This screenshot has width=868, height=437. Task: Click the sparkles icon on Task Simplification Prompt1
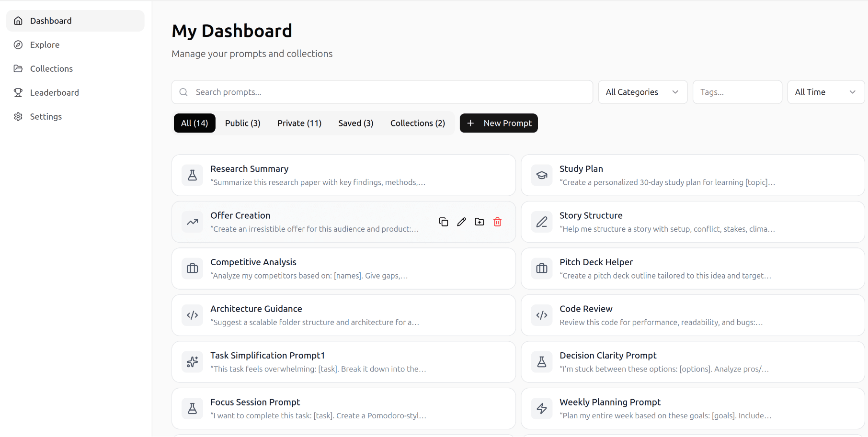point(192,362)
